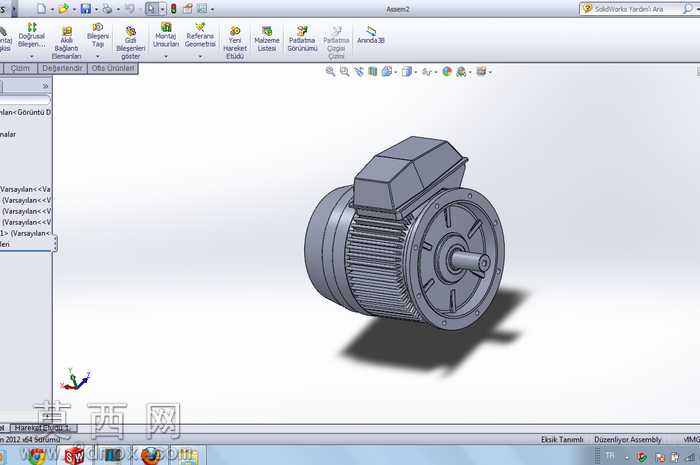Screen dimensions: 700x465
Task: Select the Bileşeni Taşı tool
Action: coord(98,36)
